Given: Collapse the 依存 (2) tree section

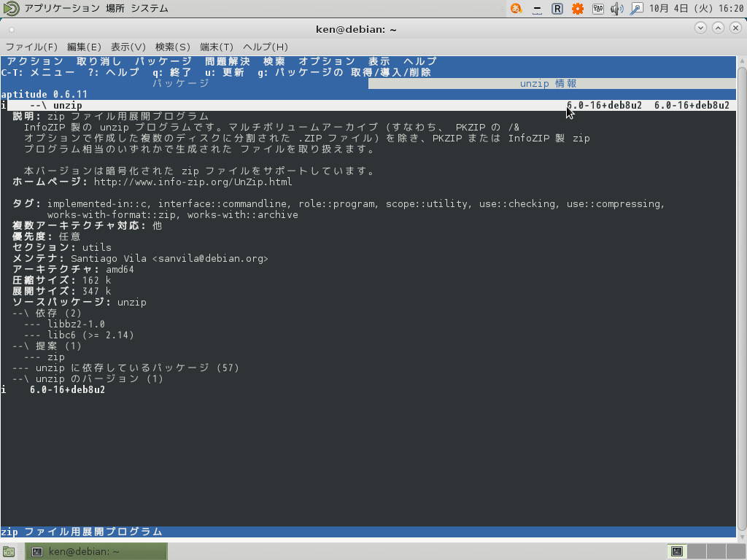Looking at the screenshot, I should click(x=47, y=313).
